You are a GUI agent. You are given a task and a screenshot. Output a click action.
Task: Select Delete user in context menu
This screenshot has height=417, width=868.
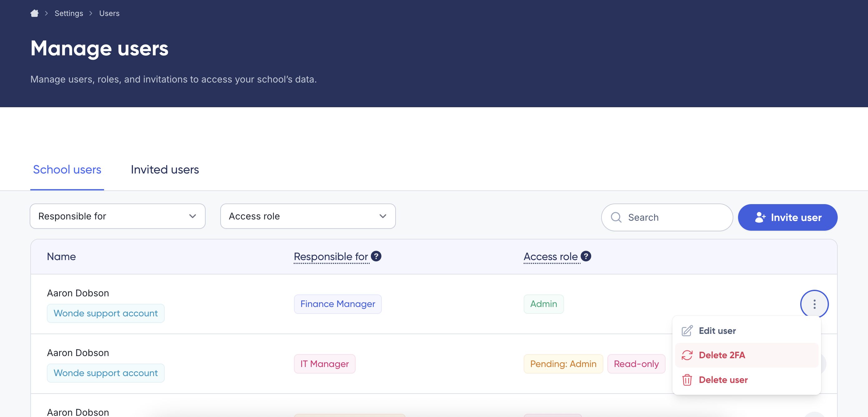tap(723, 380)
